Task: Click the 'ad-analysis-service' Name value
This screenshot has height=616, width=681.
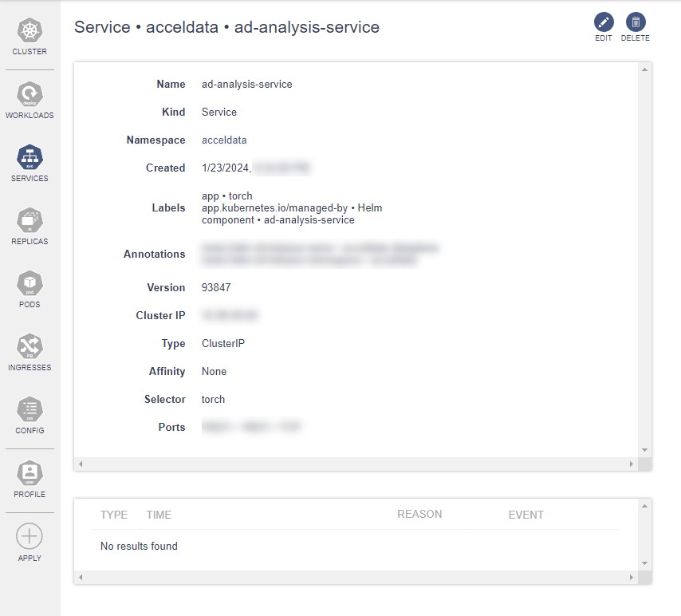Action: [x=246, y=84]
